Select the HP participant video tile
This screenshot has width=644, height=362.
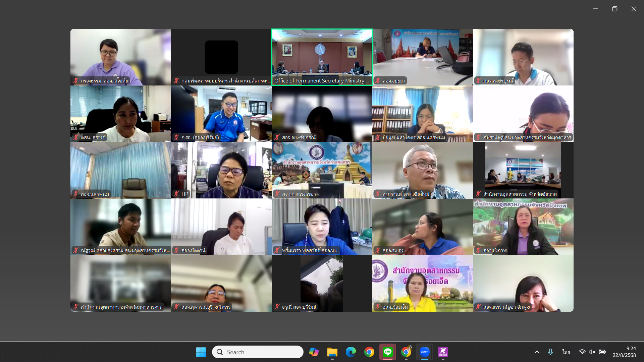pyautogui.click(x=221, y=170)
